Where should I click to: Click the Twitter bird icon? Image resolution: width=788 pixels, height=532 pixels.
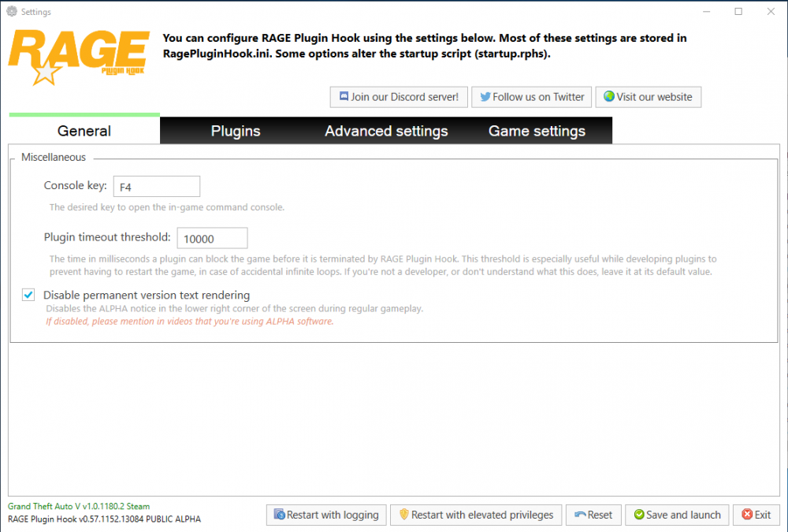pyautogui.click(x=485, y=96)
